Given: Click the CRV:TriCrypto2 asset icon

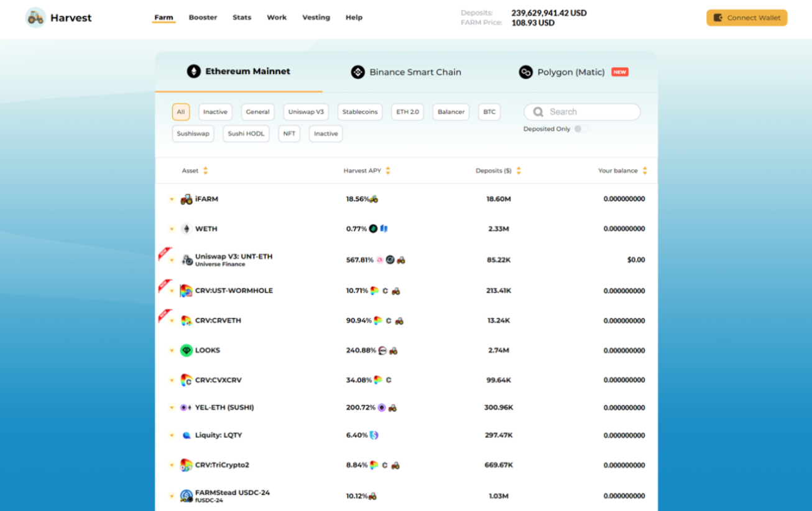Looking at the screenshot, I should point(186,465).
